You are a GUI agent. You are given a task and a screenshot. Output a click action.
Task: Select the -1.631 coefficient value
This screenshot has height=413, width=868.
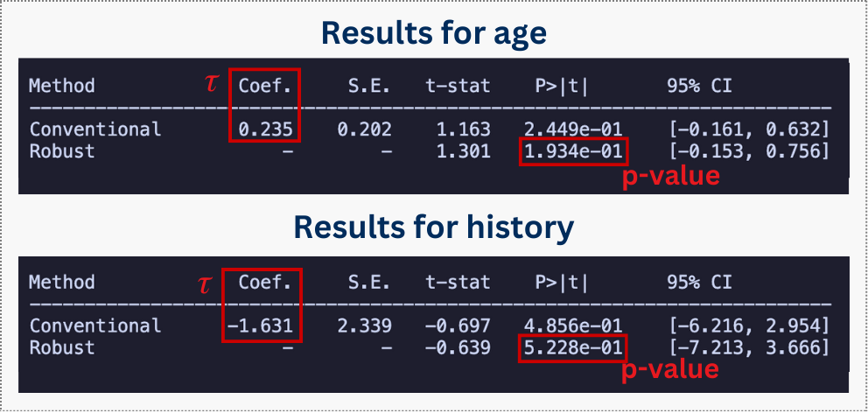pos(264,325)
